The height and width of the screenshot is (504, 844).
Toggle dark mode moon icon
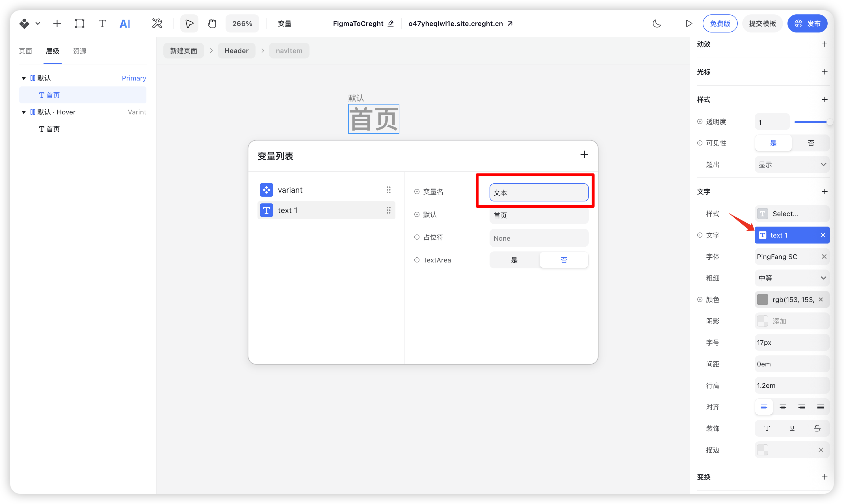657,23
